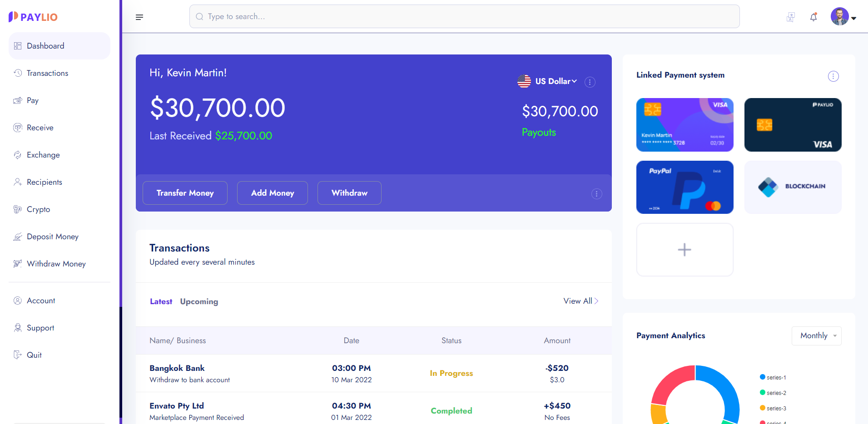Select the PayPal debit card
The image size is (868, 424).
[x=685, y=187]
